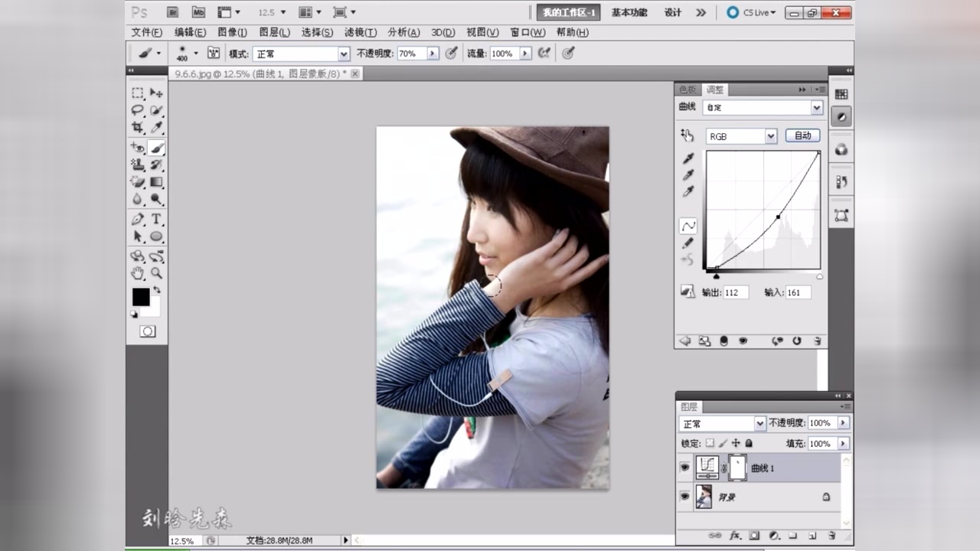The height and width of the screenshot is (551, 980).
Task: Toggle visibility of the 曲线 1 layer
Action: [685, 468]
